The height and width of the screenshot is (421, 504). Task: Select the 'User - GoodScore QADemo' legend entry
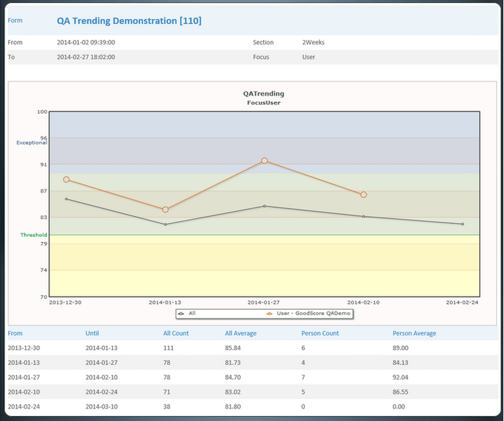click(313, 313)
